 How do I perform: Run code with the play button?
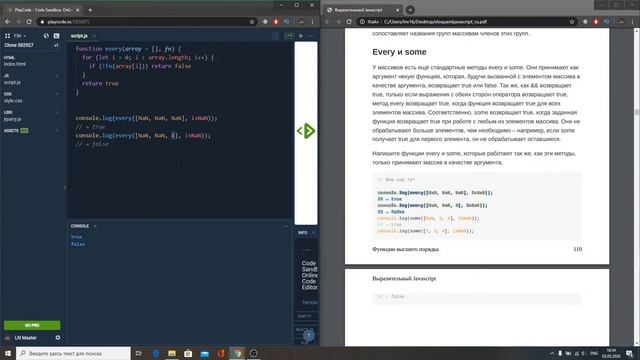coord(301,36)
